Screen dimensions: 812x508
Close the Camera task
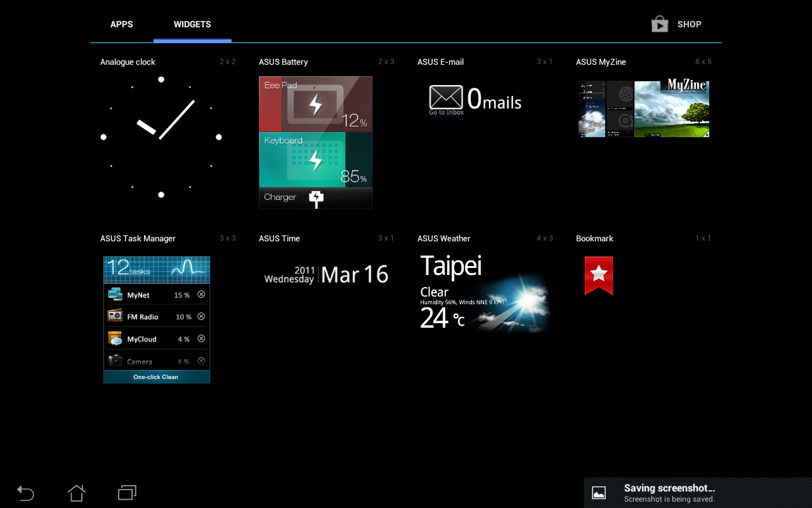201,361
